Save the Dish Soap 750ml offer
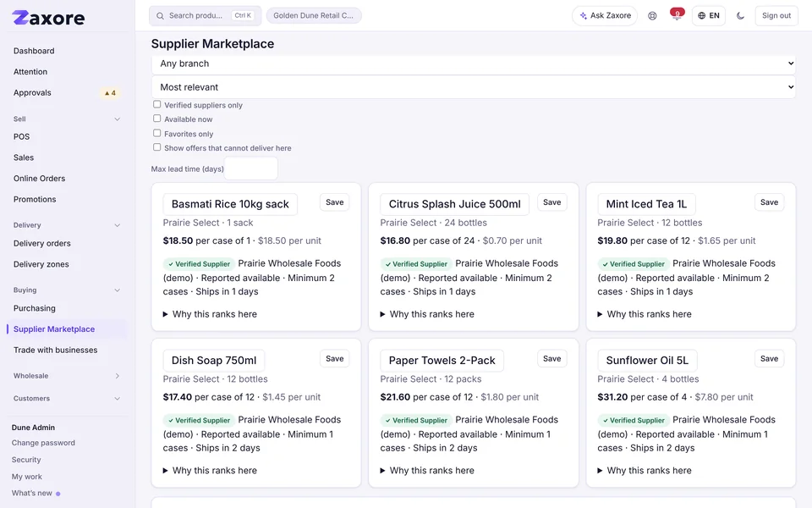812x508 pixels. pyautogui.click(x=335, y=359)
